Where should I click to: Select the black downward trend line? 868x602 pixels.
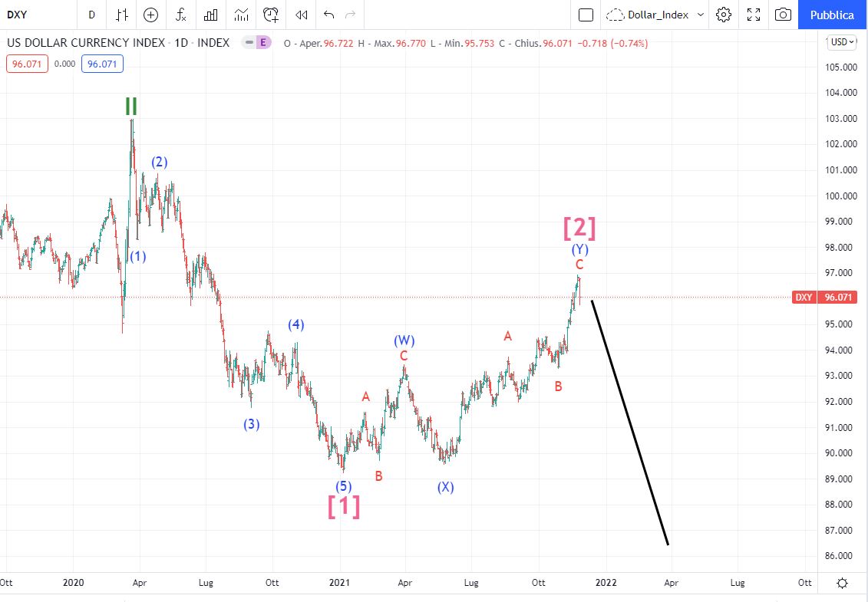630,423
